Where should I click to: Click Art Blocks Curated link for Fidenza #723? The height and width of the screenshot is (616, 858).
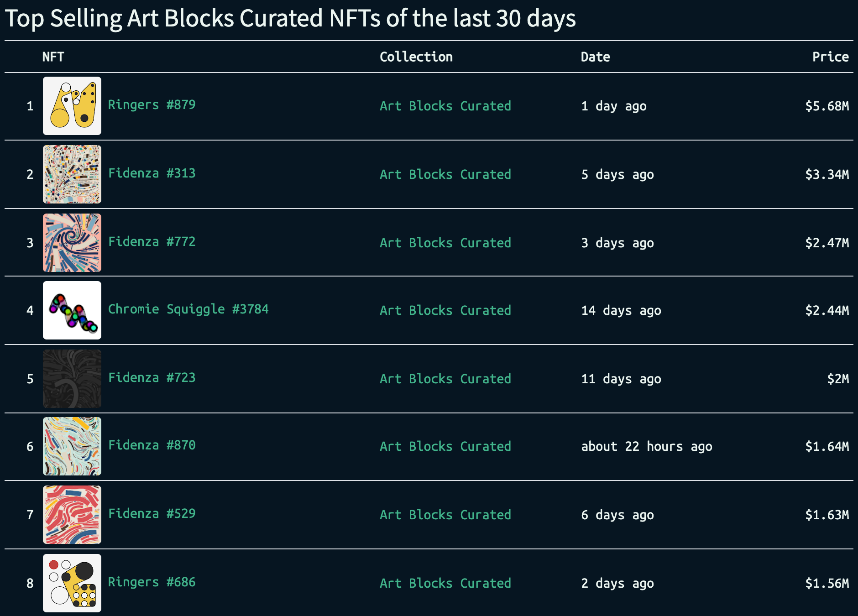[445, 379]
